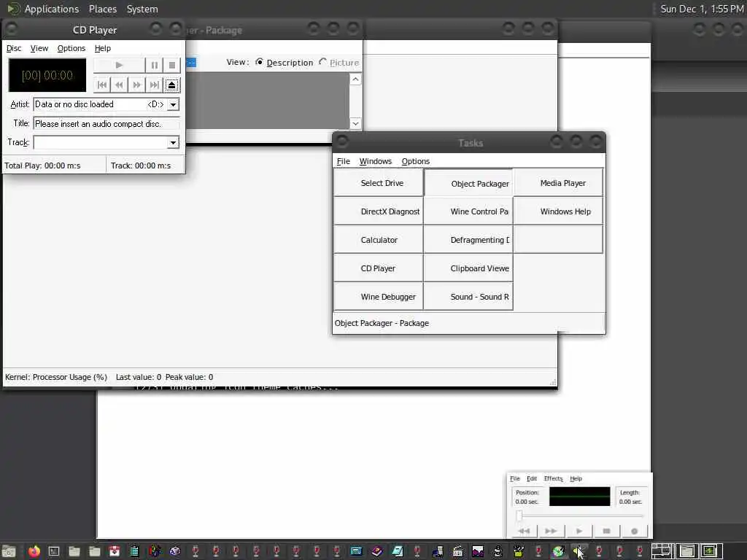Rewind in the CD Player

pyautogui.click(x=119, y=85)
